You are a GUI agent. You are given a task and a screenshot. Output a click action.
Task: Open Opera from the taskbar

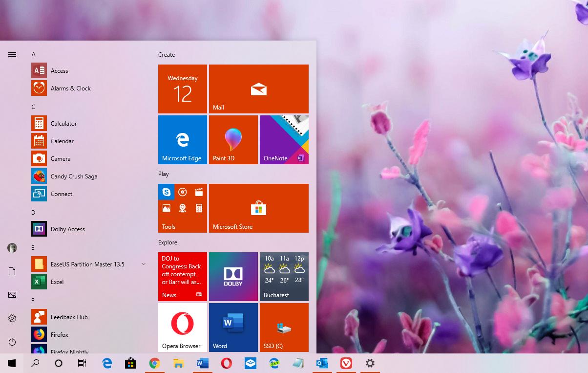tap(226, 363)
